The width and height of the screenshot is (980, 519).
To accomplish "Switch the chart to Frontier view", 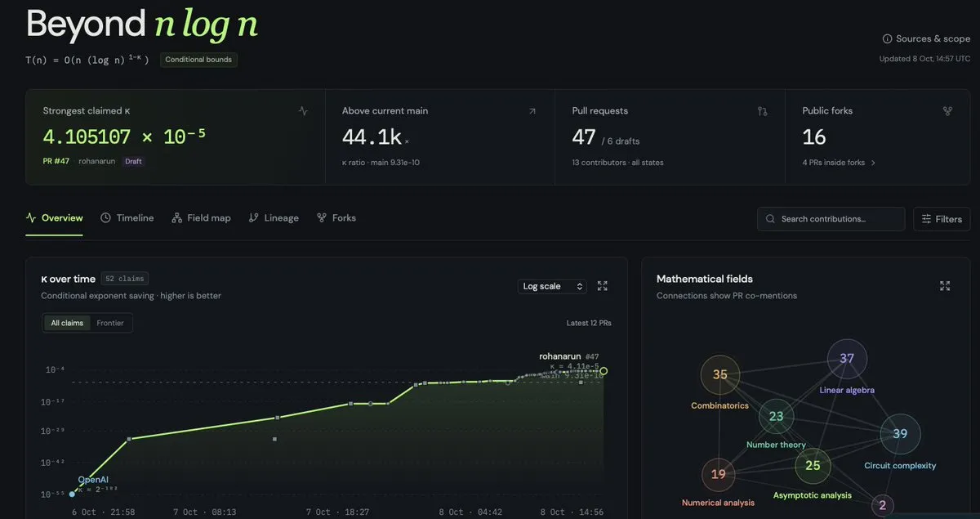I will coord(110,323).
